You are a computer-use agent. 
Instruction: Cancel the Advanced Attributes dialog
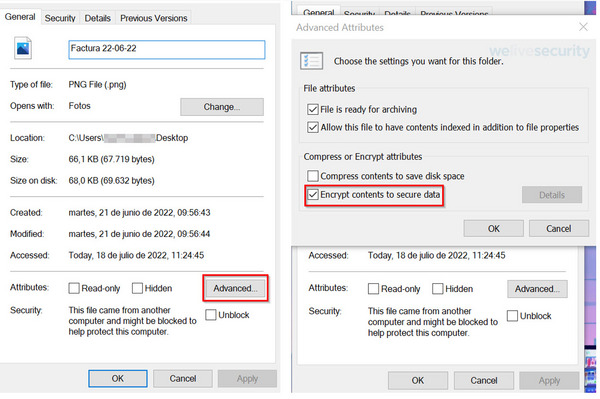[x=559, y=228]
